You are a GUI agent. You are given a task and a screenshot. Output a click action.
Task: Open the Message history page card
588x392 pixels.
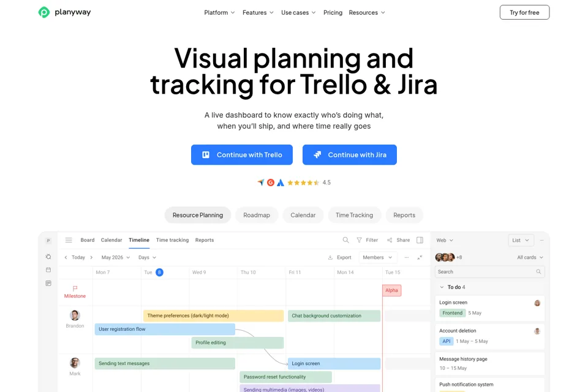490,363
